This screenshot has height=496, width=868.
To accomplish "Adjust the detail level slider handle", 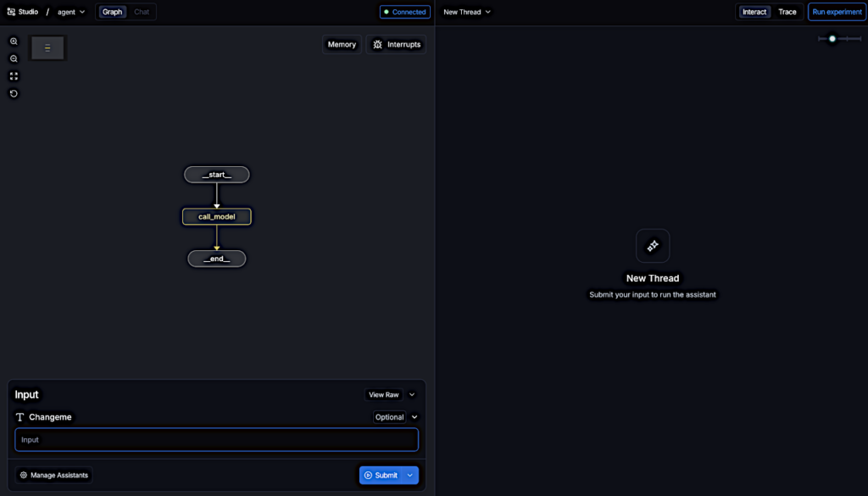I will click(x=832, y=38).
